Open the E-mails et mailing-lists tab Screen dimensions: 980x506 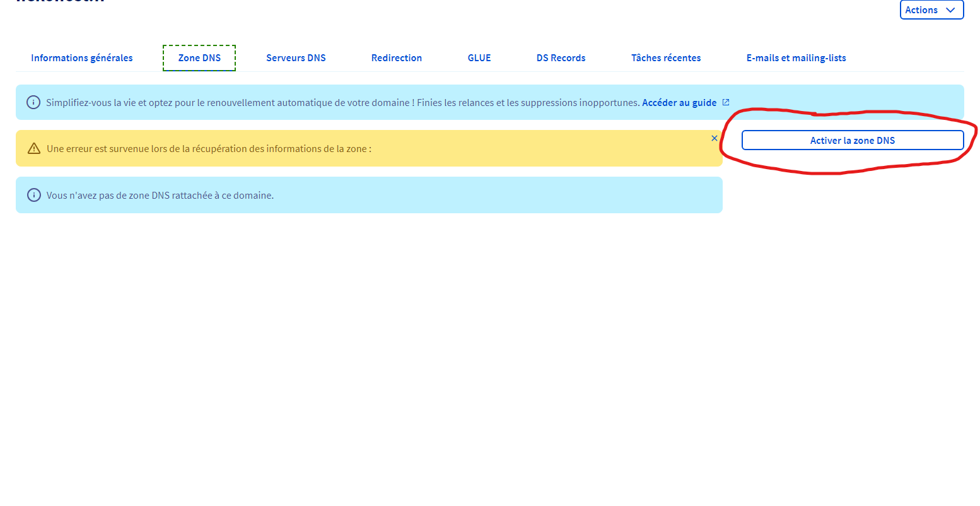796,58
